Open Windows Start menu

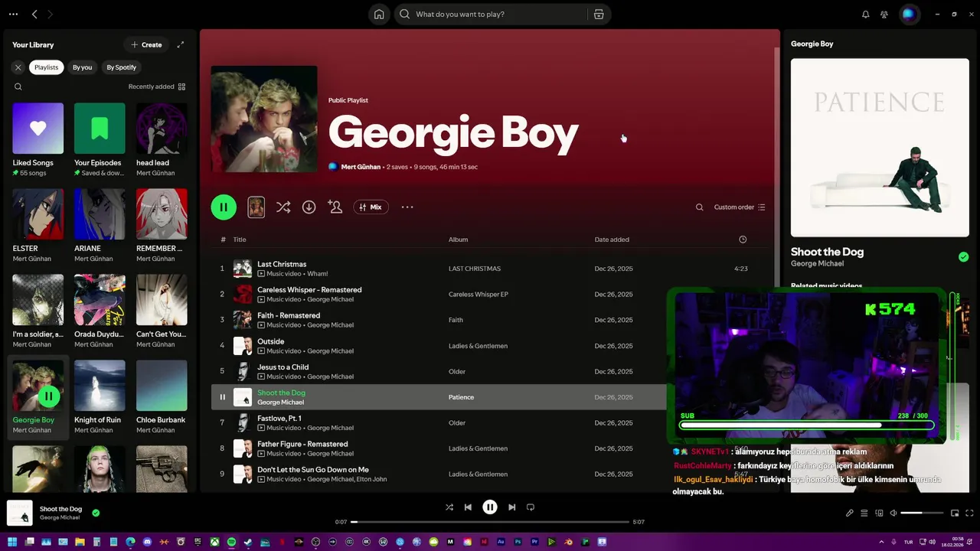click(11, 542)
